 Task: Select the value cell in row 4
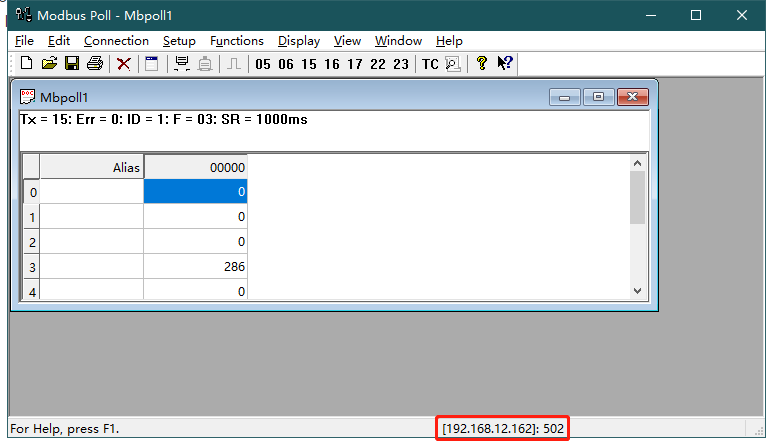[195, 290]
